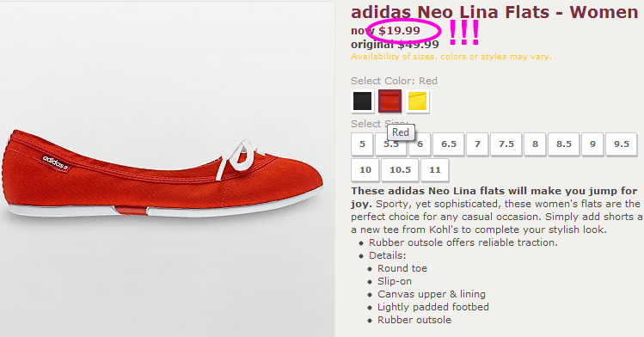Select shoe size 9.5
This screenshot has height=337, width=644.
click(x=621, y=144)
